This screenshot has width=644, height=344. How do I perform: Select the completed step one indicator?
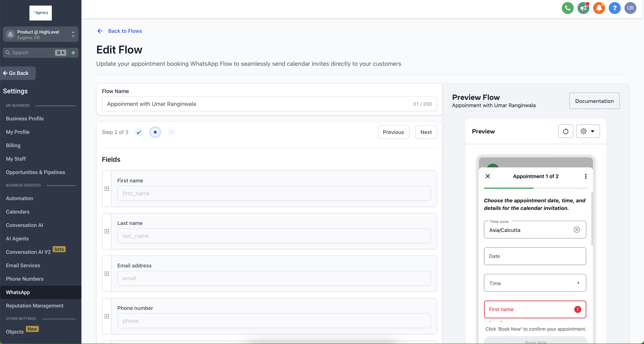(139, 132)
